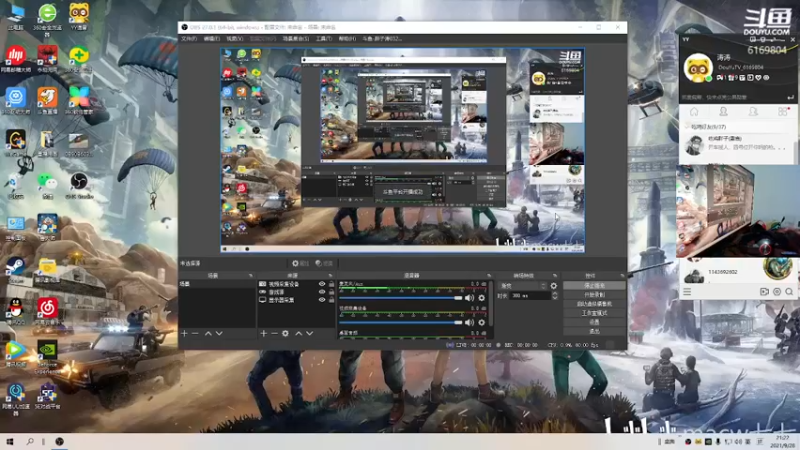Open the home tab in YY window
Image resolution: width=800 pixels, height=450 pixels.
[694, 112]
